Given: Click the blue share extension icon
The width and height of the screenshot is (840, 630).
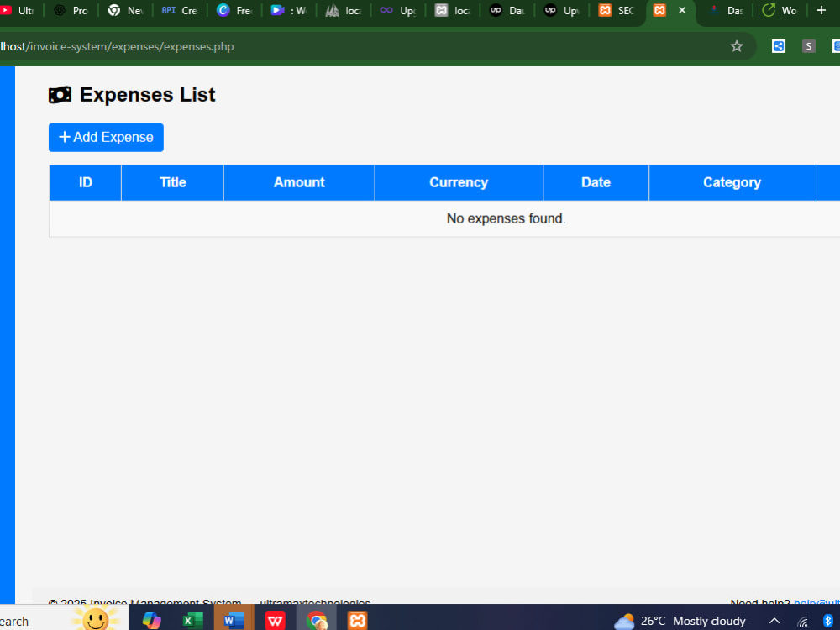Looking at the screenshot, I should click(779, 46).
